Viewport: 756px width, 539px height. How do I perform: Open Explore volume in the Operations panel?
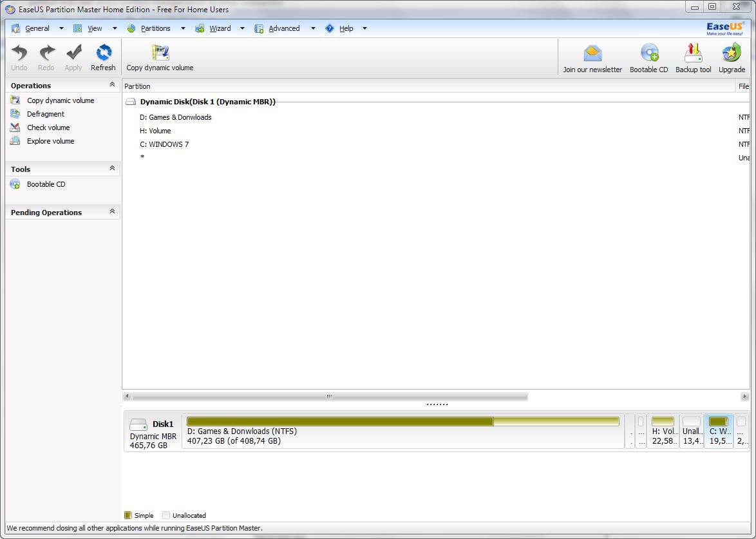pos(51,141)
